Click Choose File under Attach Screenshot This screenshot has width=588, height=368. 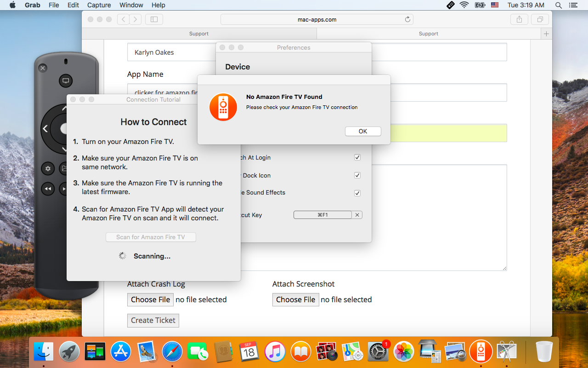coord(296,299)
